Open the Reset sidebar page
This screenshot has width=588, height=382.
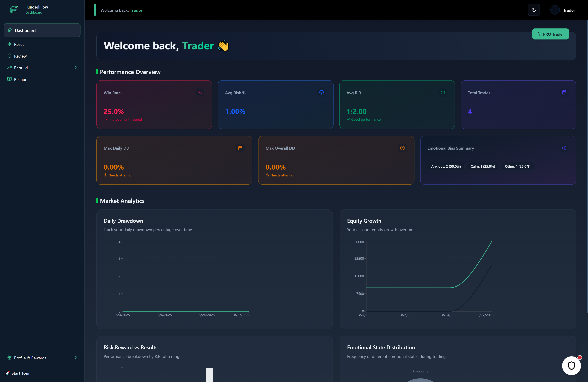[x=19, y=44]
